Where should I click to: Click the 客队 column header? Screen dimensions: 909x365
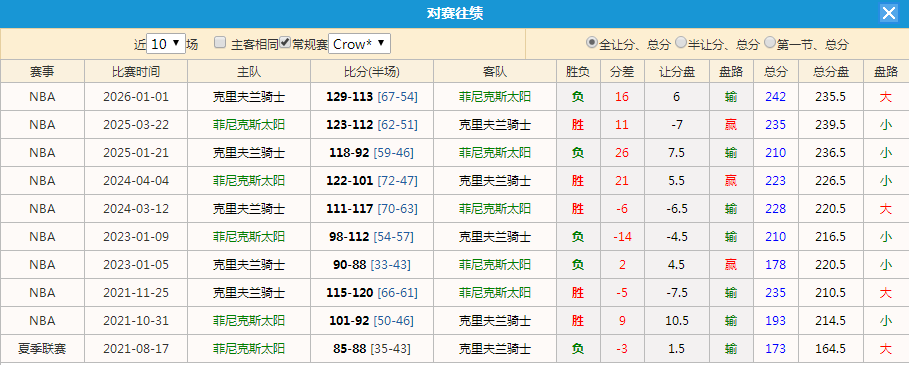[x=495, y=71]
